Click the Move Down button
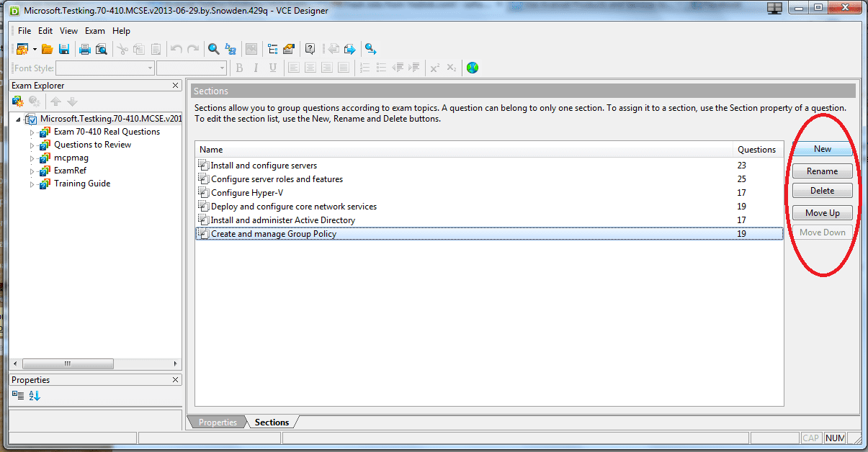Viewport: 868px width, 452px height. click(823, 232)
